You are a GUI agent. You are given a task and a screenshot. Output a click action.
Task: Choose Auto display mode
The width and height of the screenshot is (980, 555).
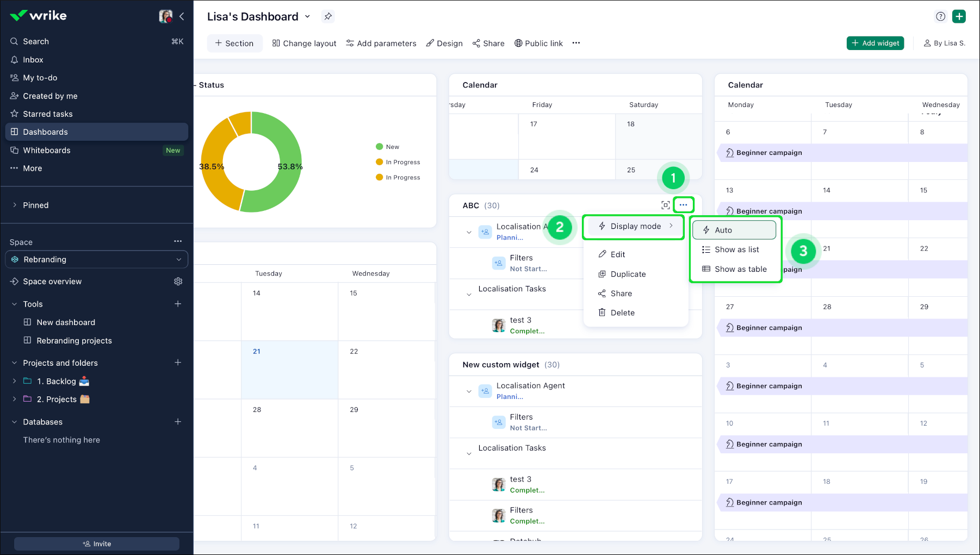[x=734, y=230]
